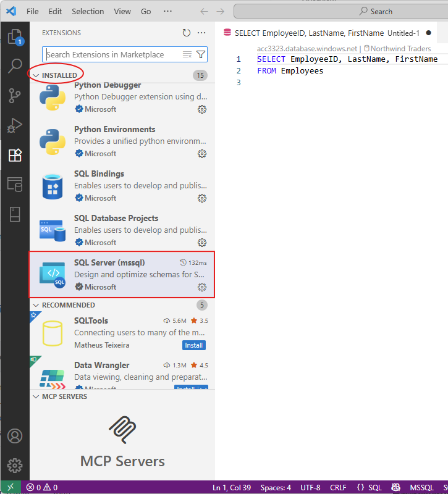The width and height of the screenshot is (448, 494).
Task: Install the SQLTools extension
Action: [x=194, y=345]
